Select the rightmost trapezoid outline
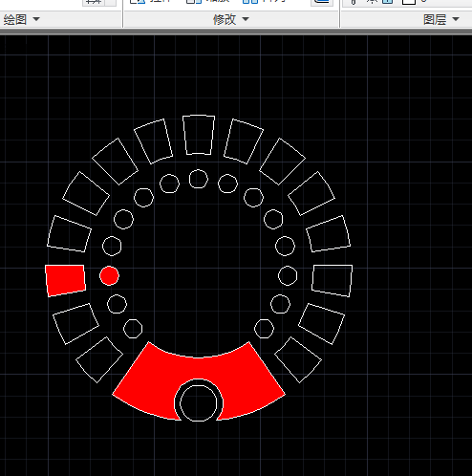The width and height of the screenshot is (472, 476). pyautogui.click(x=333, y=280)
